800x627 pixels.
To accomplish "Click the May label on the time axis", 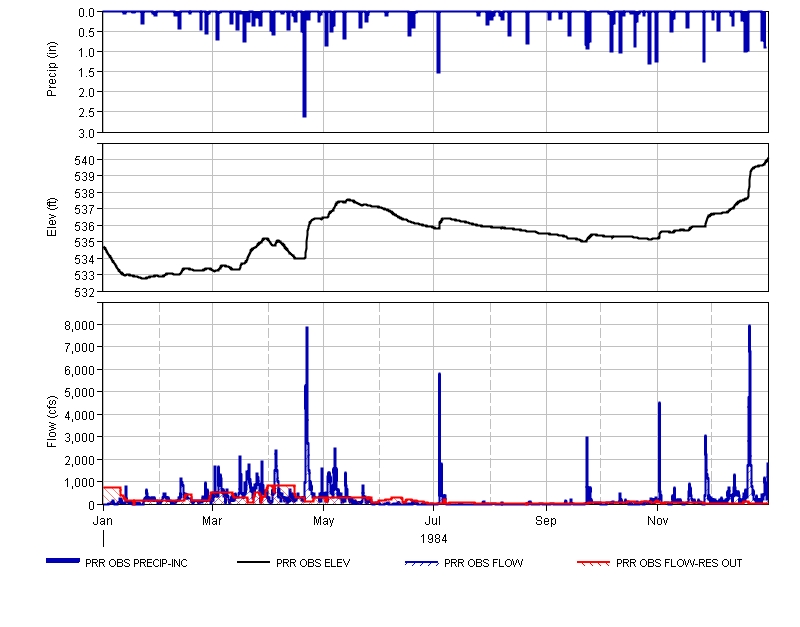I will (323, 521).
